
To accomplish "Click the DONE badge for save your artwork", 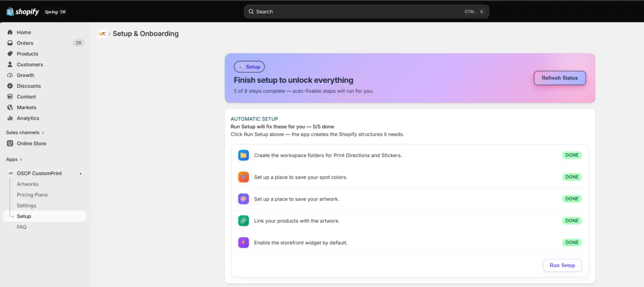I will click(x=572, y=199).
